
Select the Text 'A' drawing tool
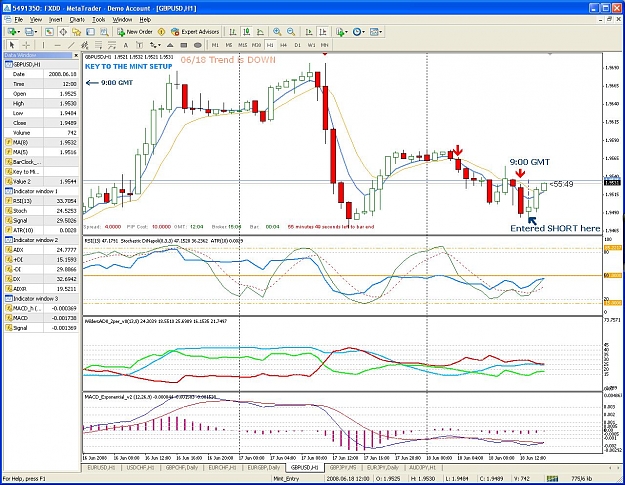pos(126,45)
